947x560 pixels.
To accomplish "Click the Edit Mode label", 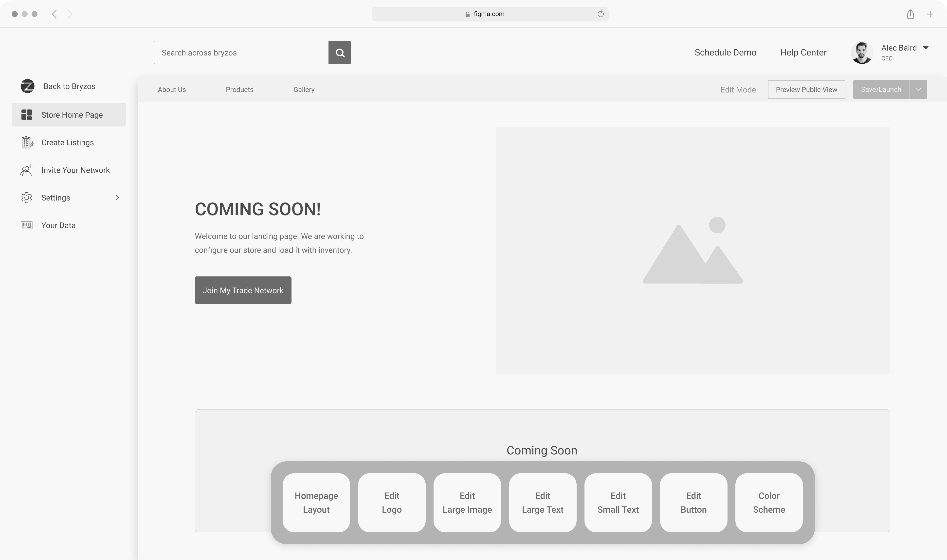I will [738, 90].
